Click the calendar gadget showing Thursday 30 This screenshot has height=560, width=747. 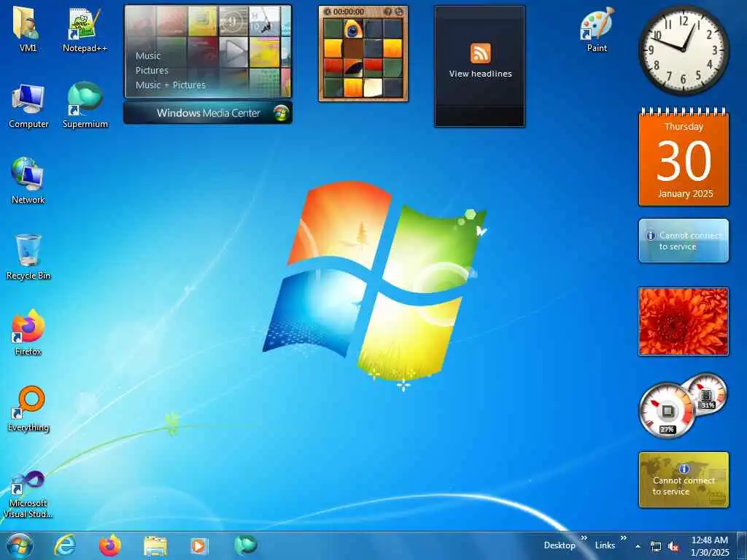pos(684,157)
